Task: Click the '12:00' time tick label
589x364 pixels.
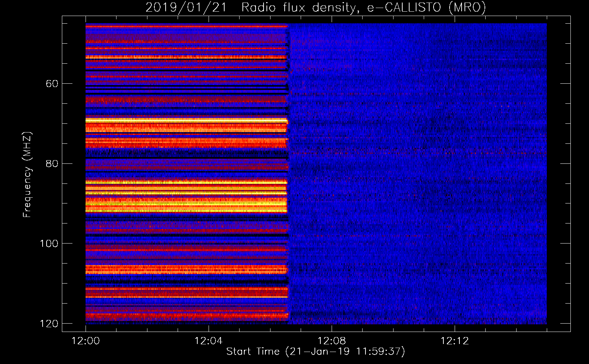Action: (86, 341)
